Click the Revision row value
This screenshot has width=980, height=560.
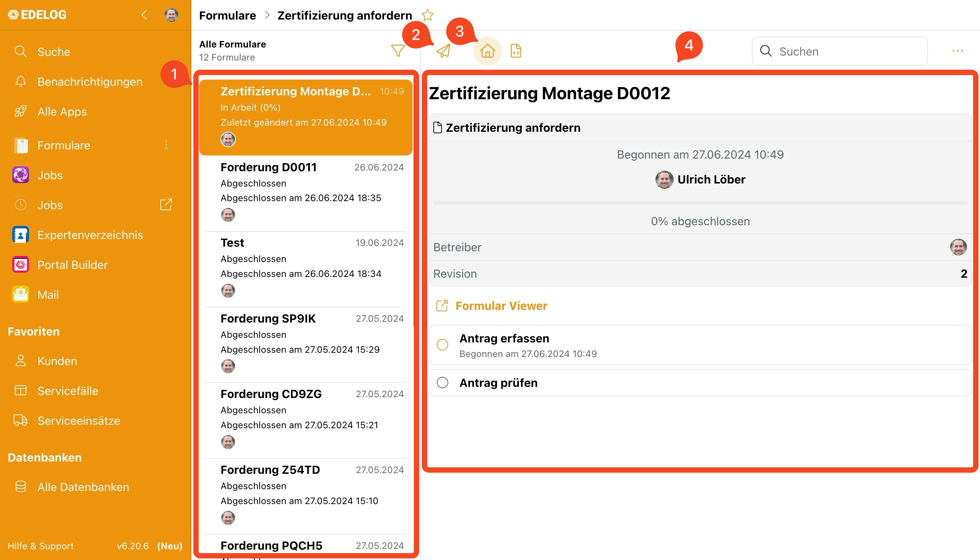coord(964,273)
